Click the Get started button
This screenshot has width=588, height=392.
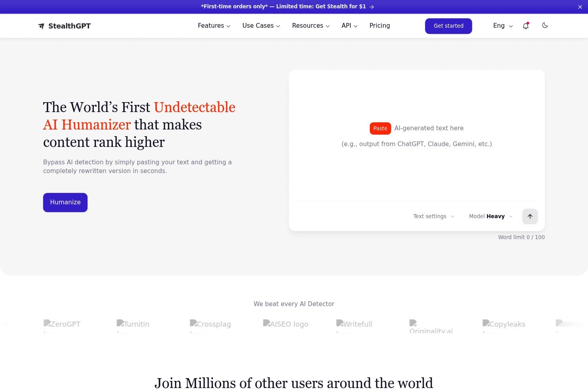tap(449, 26)
